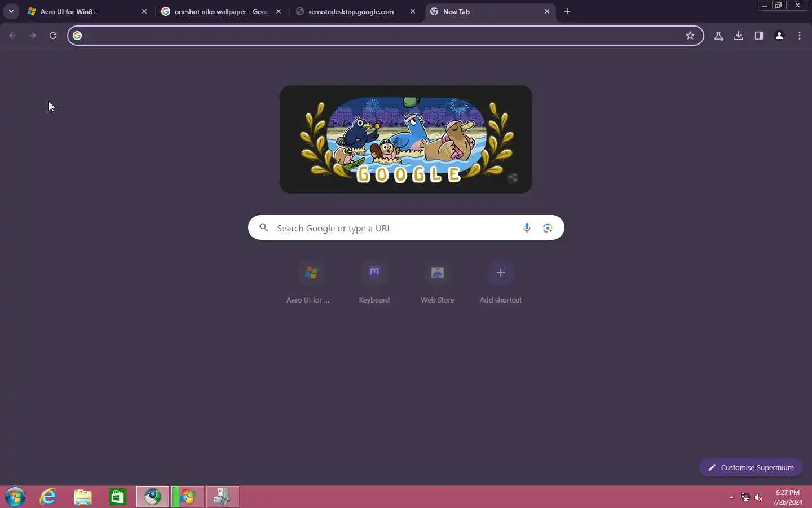812x508 pixels.
Task: Close the oneshot niko wallpaper tab
Action: (279, 11)
